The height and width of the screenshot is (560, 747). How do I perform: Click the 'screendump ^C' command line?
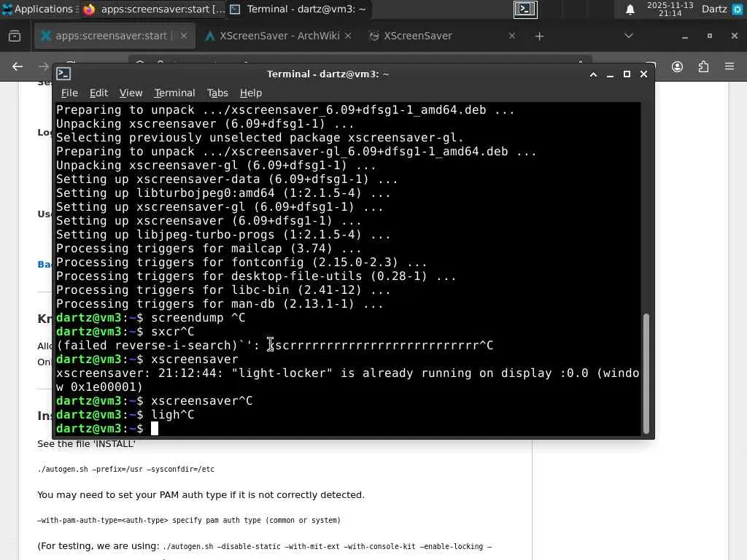pos(150,318)
